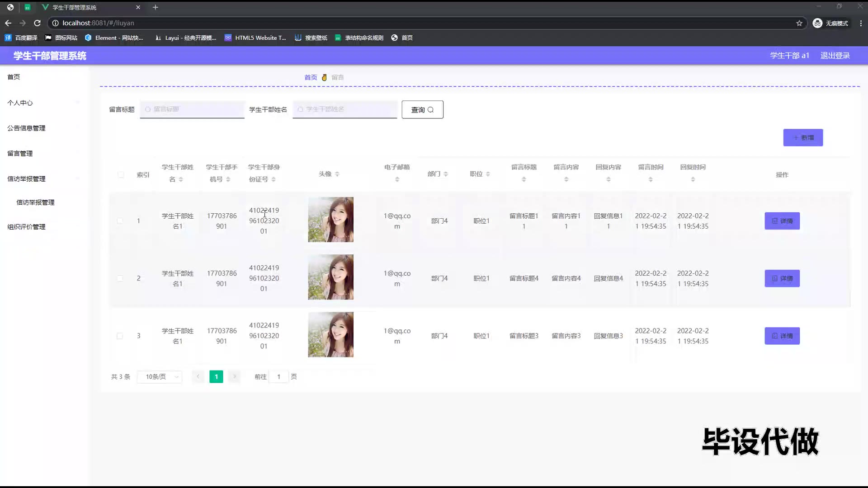Open a new browser tab with plus icon
868x488 pixels.
pyautogui.click(x=155, y=7)
